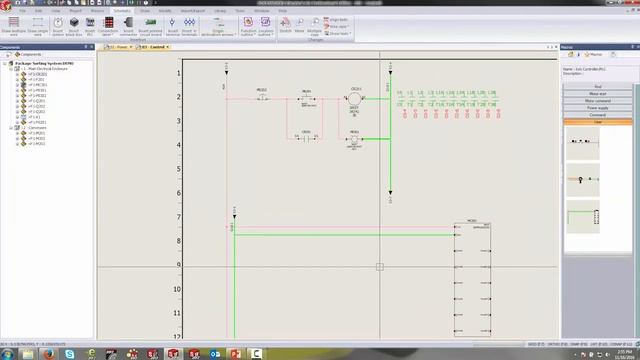This screenshot has height=360, width=640.
Task: Select the Multiple copy tool
Action: (x=314, y=27)
